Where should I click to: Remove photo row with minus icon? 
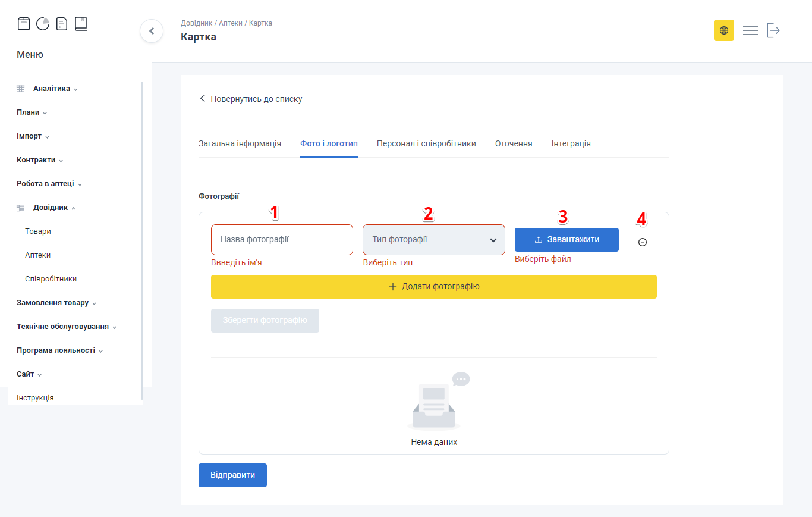(642, 242)
